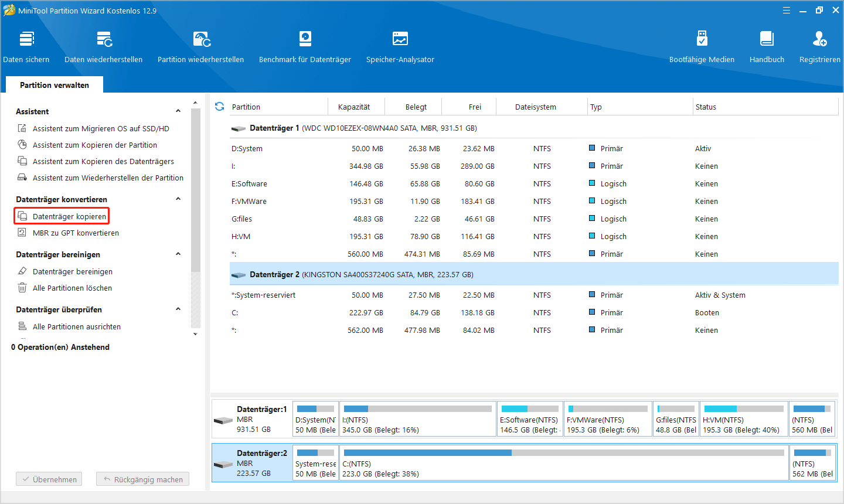Select Datenträger:2 in disk map

pyautogui.click(x=252, y=462)
